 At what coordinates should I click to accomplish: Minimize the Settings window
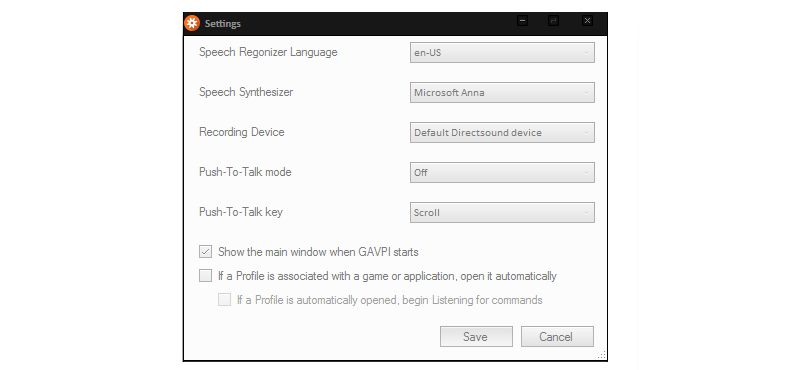[522, 21]
